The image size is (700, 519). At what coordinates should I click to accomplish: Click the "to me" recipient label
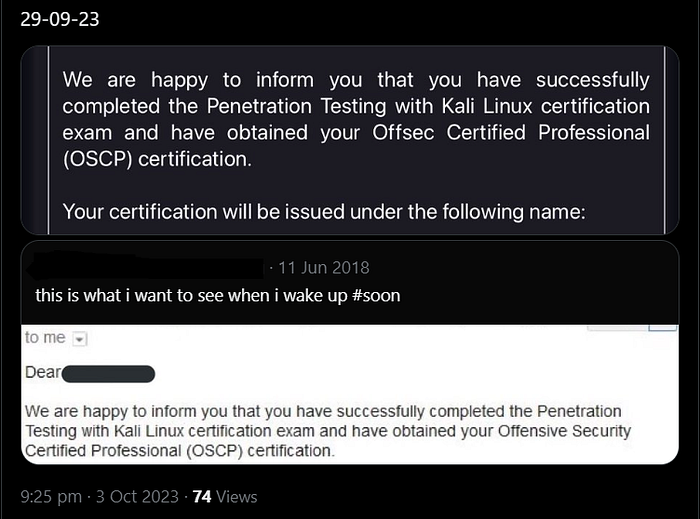pyautogui.click(x=45, y=338)
